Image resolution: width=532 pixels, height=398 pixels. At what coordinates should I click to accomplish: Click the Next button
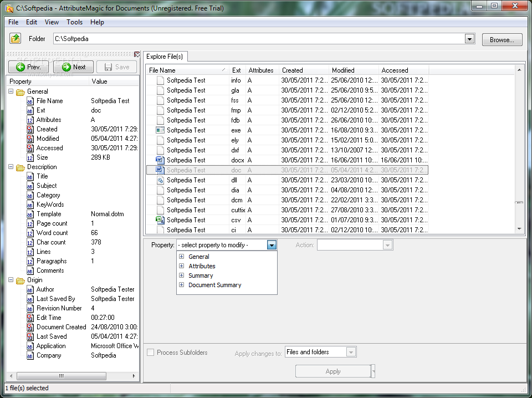(x=74, y=67)
